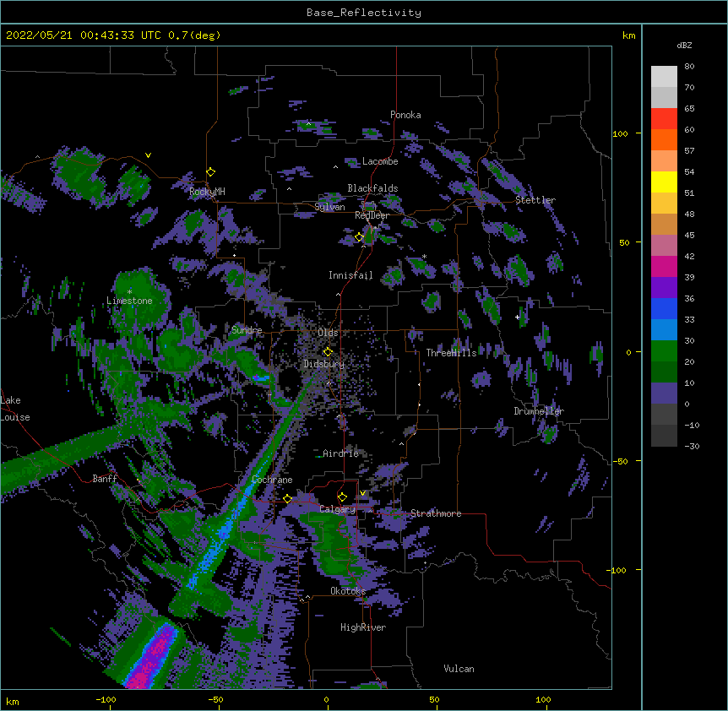Click the Lake Louise label
The width and height of the screenshot is (728, 711).
pos(15,409)
